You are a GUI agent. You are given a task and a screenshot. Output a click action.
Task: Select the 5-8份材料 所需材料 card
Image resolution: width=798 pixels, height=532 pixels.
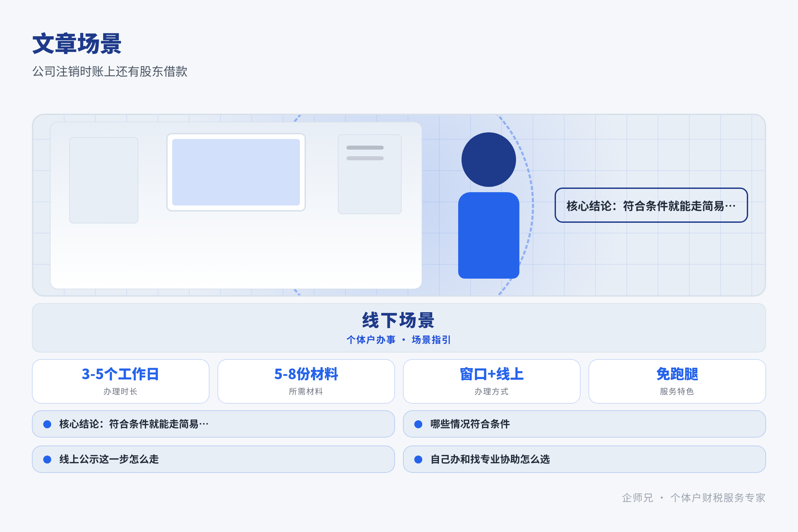click(x=306, y=381)
